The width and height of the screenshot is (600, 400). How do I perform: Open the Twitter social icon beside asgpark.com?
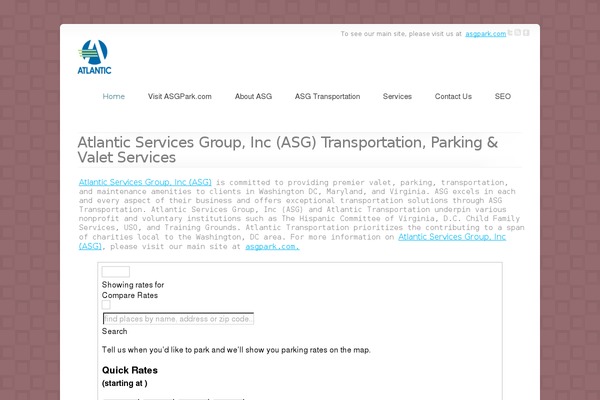[x=510, y=33]
